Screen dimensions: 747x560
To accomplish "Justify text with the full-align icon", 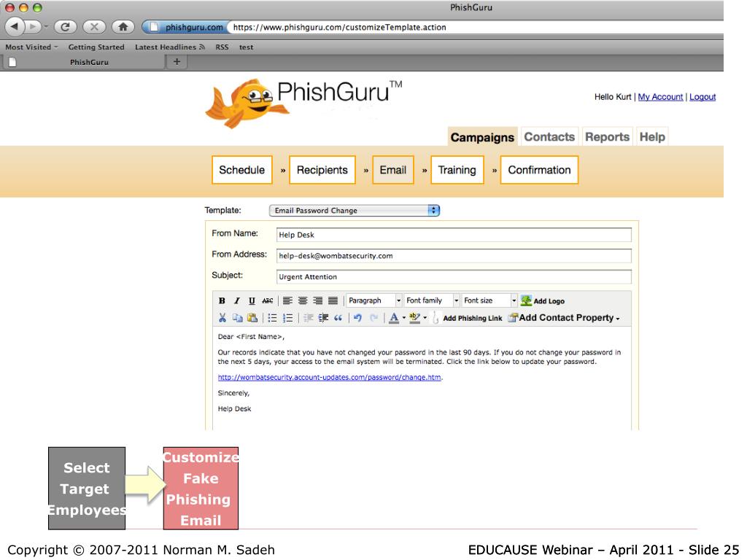I will pos(333,300).
